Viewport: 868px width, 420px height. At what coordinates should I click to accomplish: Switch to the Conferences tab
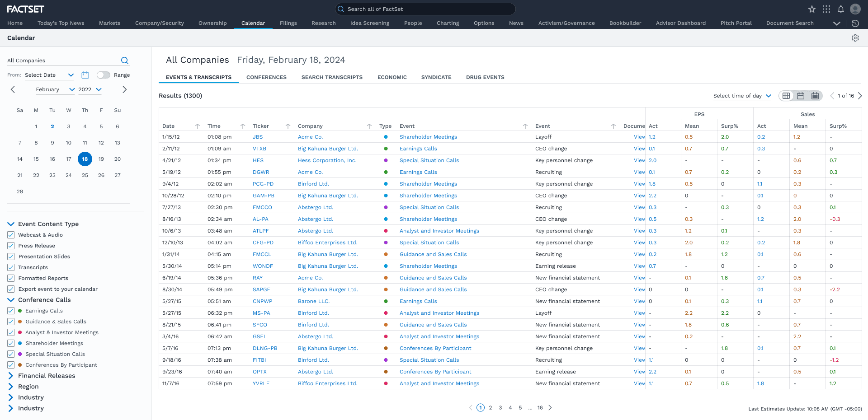click(x=266, y=77)
